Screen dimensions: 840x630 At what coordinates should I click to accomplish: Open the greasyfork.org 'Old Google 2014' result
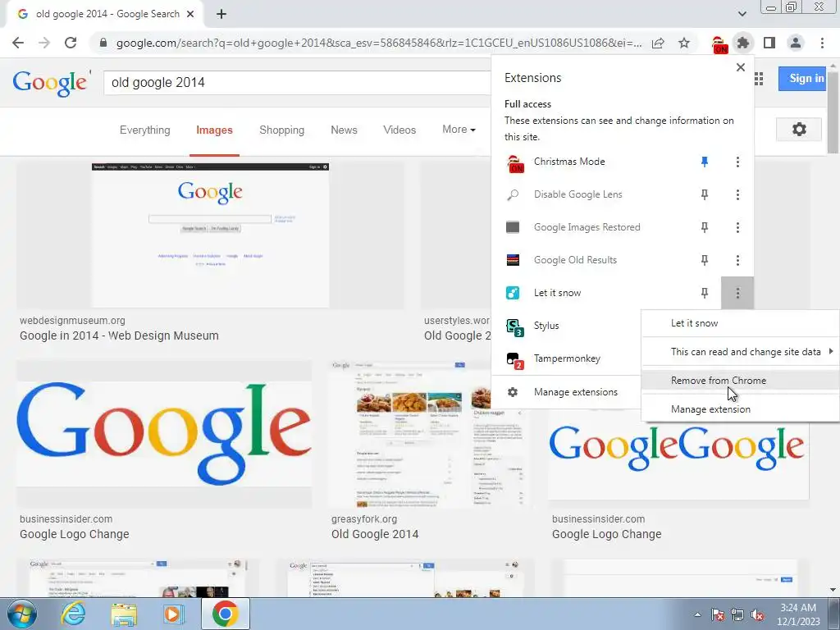tap(375, 534)
